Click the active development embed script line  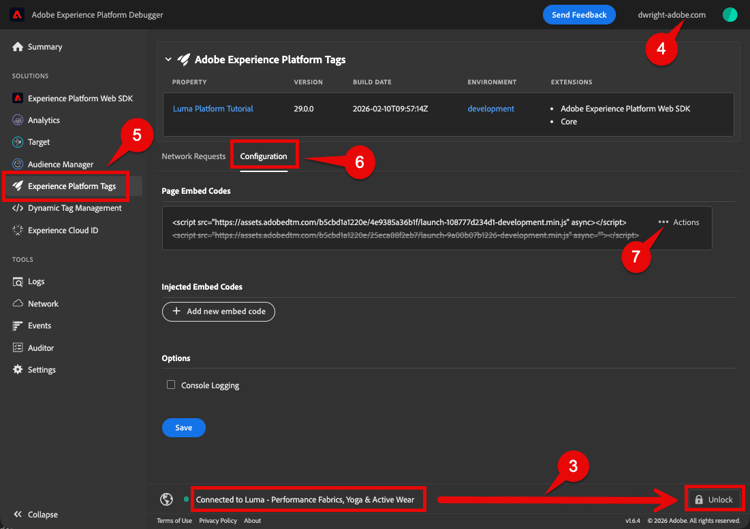coord(399,222)
